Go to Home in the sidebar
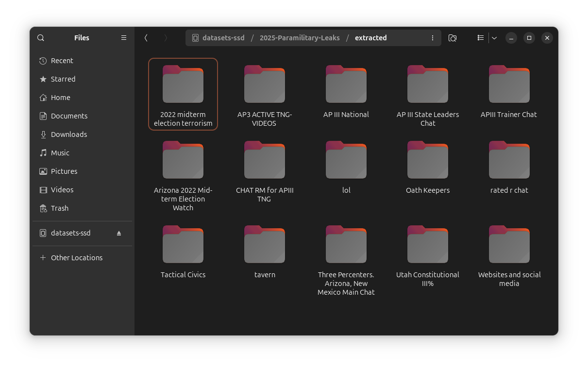The height and width of the screenshot is (368, 588). [82, 98]
